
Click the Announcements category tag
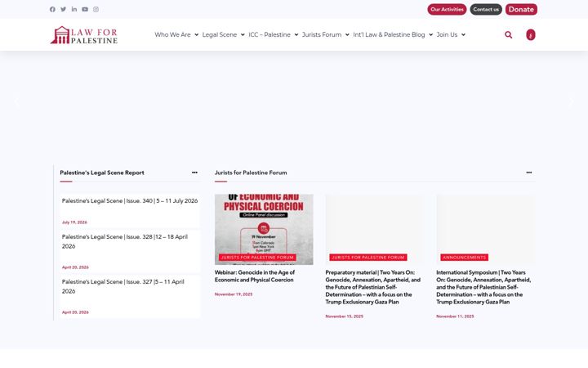[x=464, y=258]
